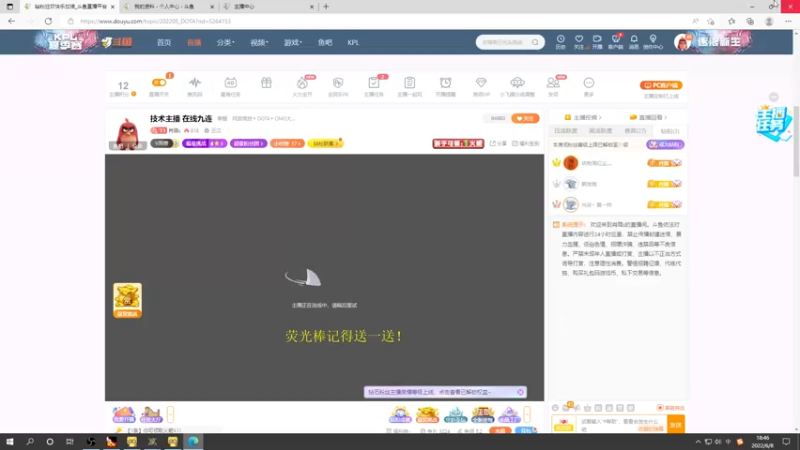
Task: Open the 历史 history clock icon
Action: [560, 42]
